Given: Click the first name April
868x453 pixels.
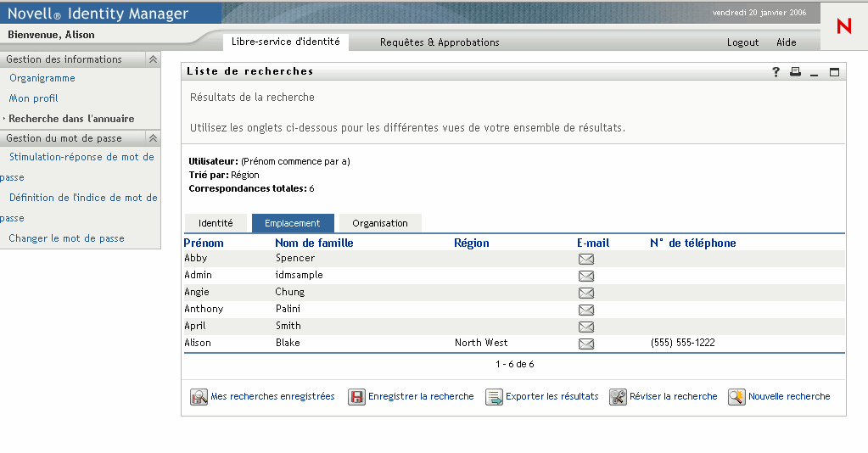Looking at the screenshot, I should (x=195, y=326).
